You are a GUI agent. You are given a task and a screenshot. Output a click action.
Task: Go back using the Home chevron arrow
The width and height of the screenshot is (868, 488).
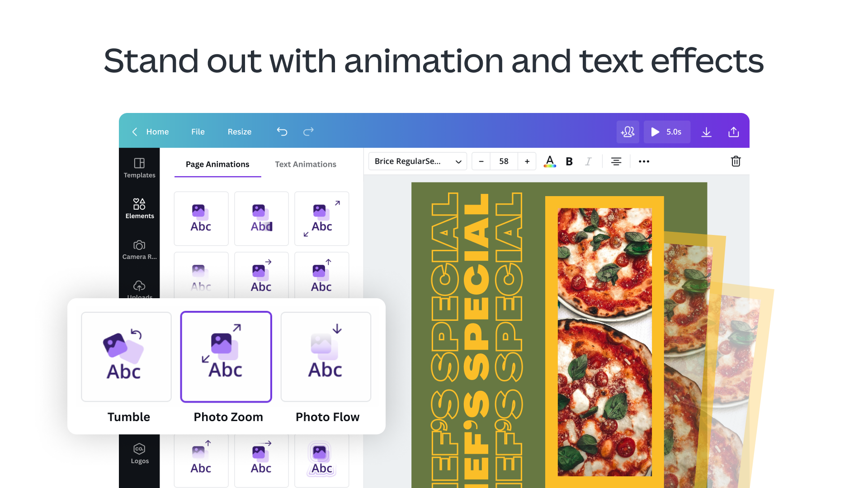(x=134, y=131)
